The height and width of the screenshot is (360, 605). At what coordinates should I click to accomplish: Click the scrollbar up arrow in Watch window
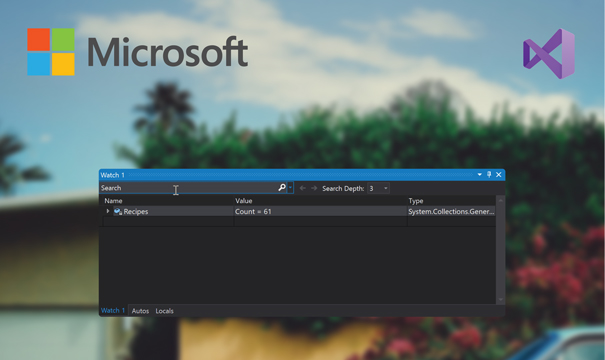[500, 200]
